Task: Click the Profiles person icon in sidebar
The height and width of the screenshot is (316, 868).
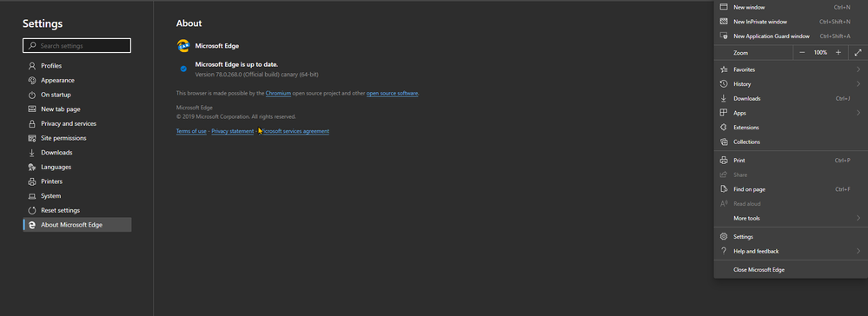Action: 31,66
